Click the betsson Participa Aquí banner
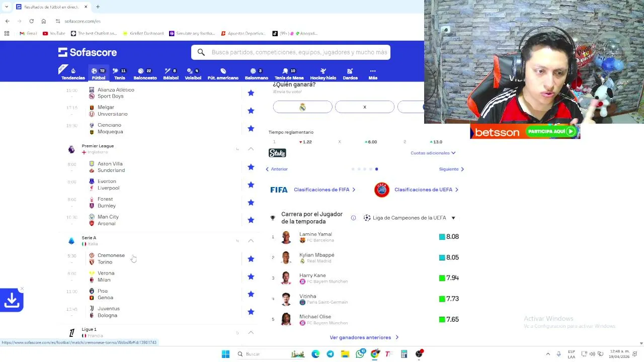The width and height of the screenshot is (644, 362). (525, 132)
